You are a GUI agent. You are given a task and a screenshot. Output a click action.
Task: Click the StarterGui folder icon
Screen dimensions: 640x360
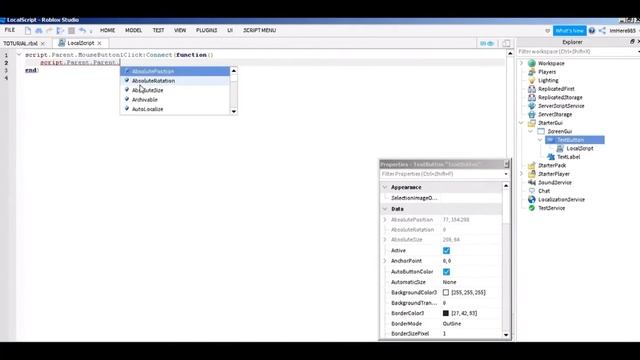tap(531, 123)
